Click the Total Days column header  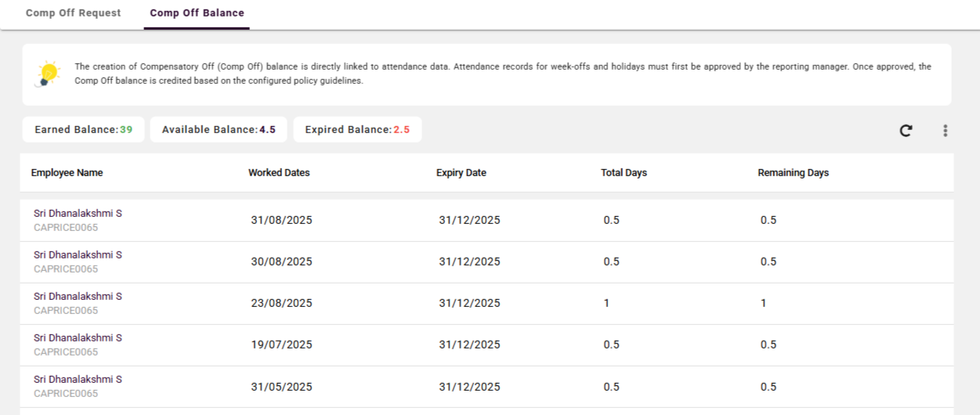[x=624, y=173]
